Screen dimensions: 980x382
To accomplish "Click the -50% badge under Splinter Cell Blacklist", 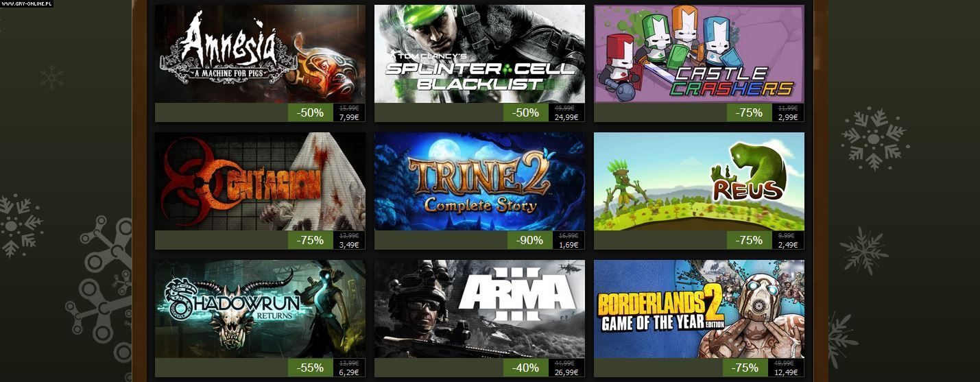I will 526,112.
